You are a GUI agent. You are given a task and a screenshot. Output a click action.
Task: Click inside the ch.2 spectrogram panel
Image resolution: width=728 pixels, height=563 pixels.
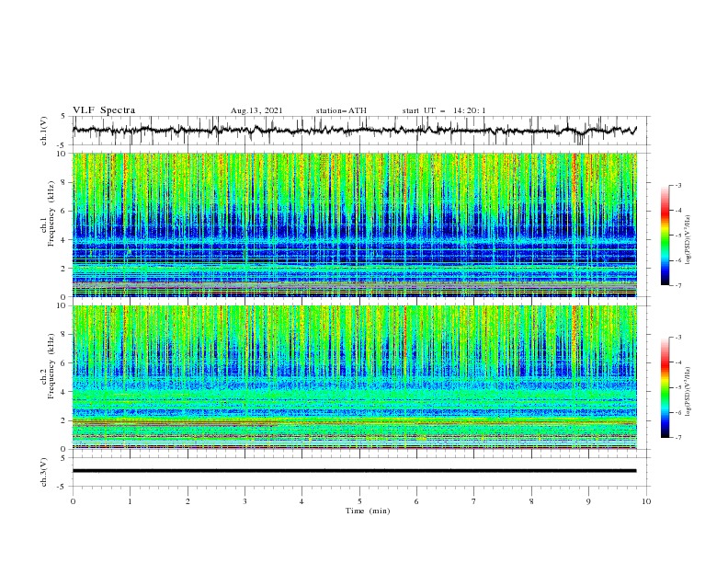pos(354,377)
